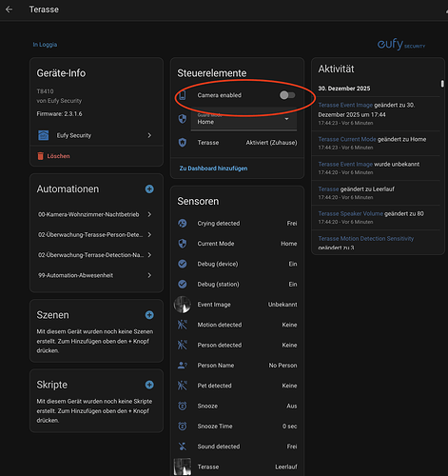
Task: Click the Snooze Time alarm icon
Action: coord(183,426)
